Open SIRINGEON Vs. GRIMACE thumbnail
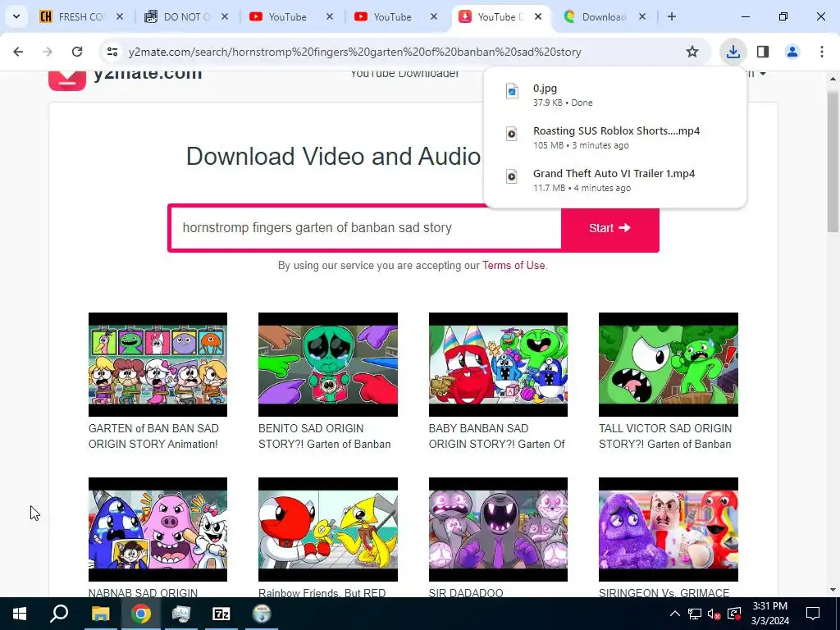 (x=668, y=529)
